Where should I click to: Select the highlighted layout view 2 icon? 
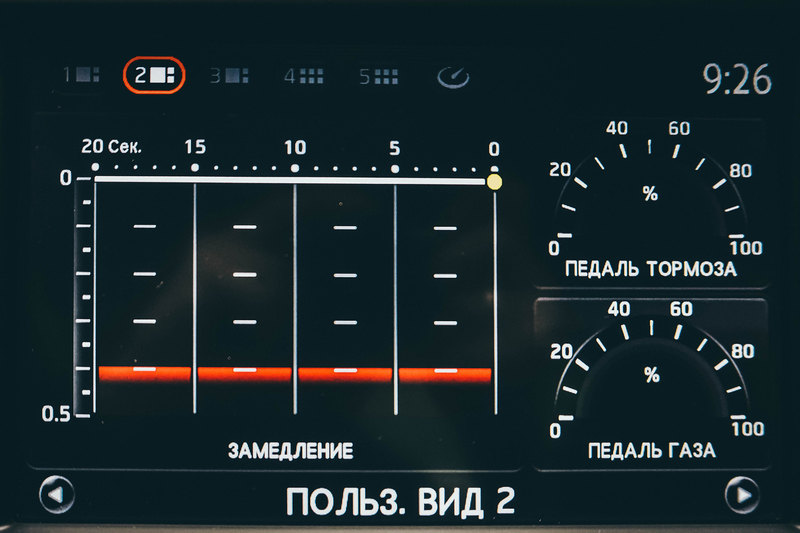[x=154, y=75]
